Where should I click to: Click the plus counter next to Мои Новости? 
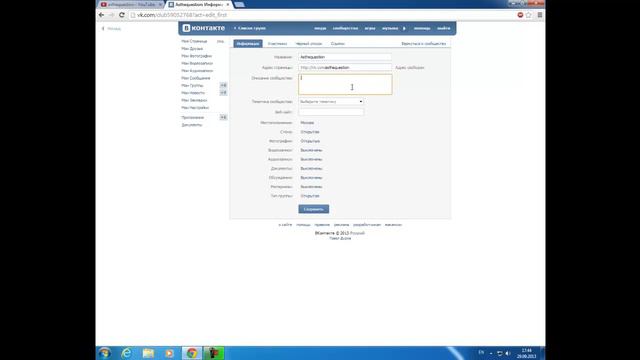click(223, 93)
